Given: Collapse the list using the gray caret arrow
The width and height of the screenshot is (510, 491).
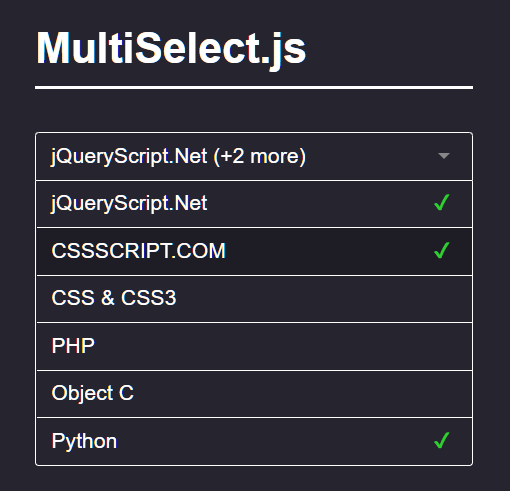Looking at the screenshot, I should (444, 156).
